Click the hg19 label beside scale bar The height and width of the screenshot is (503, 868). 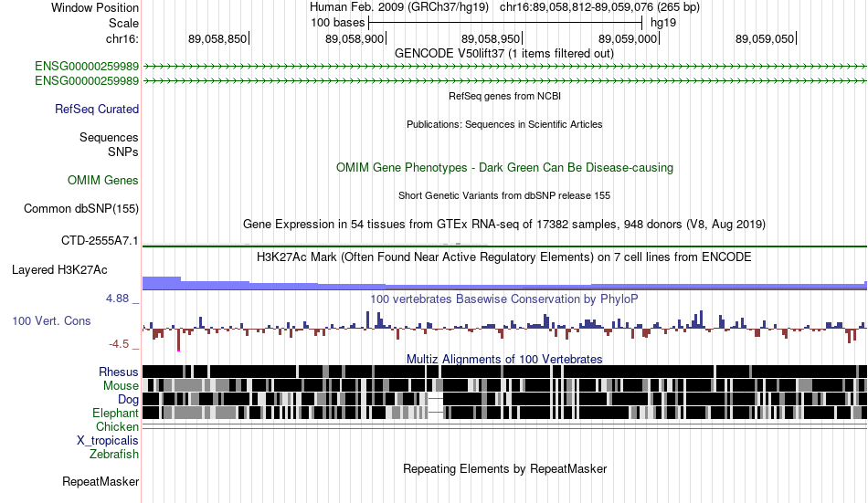pos(663,23)
